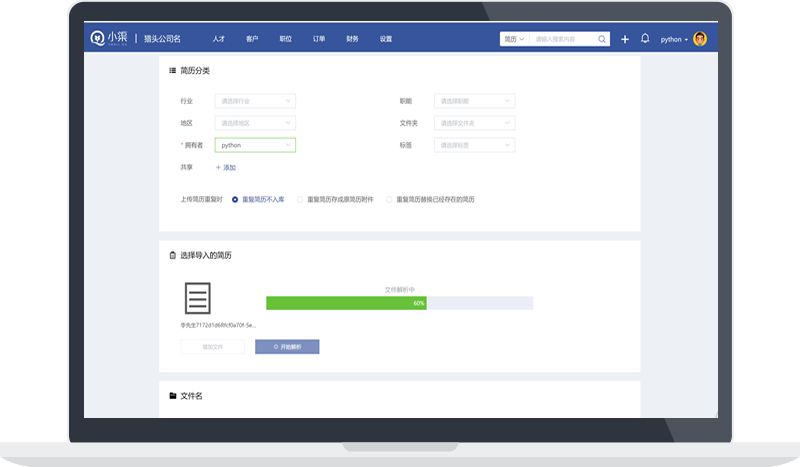Click the uploaded resume document icon
Viewport: 800px width, 467px height.
[x=197, y=299]
